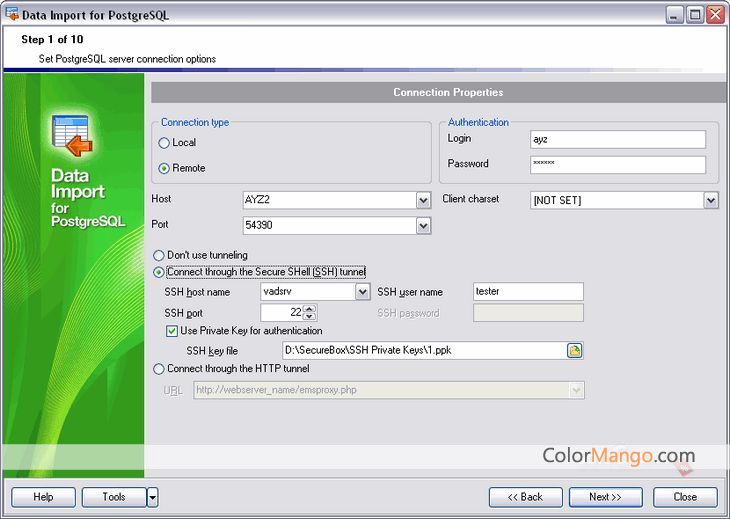Click the Help button
Viewport: 730px width, 519px height.
click(43, 497)
